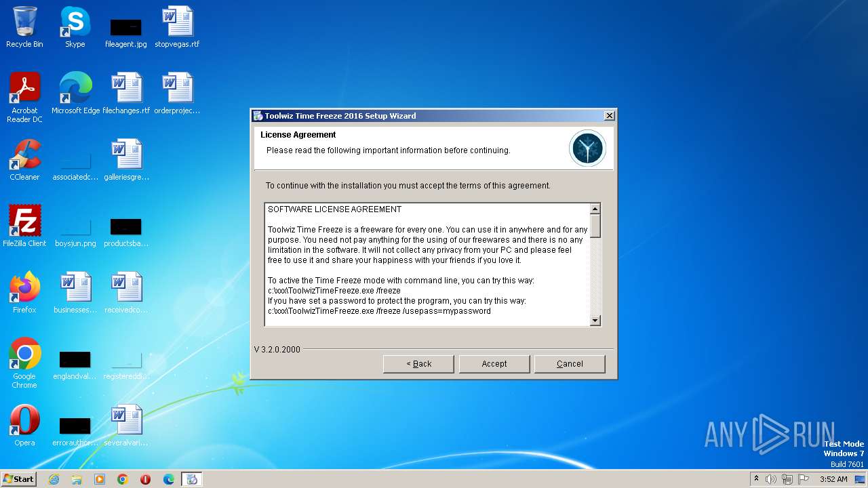The width and height of the screenshot is (868, 488).
Task: Click the license scrollbar thumb
Action: pos(595,226)
